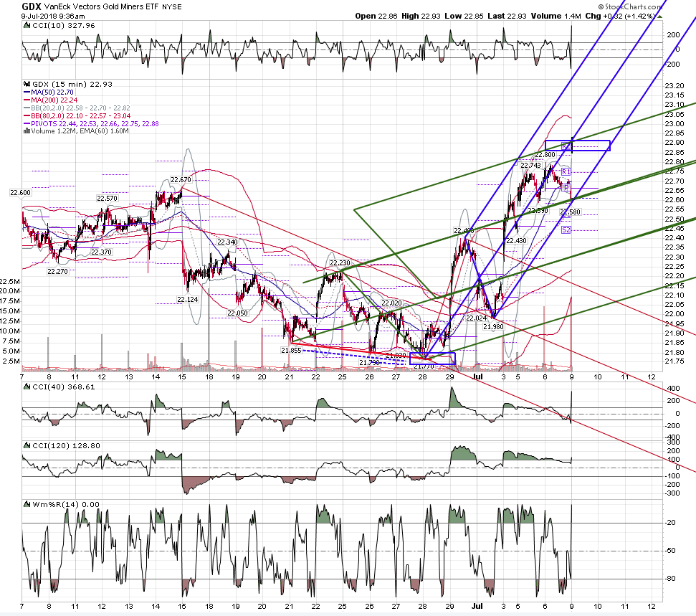Click the NYSE exchange label

pyautogui.click(x=172, y=7)
